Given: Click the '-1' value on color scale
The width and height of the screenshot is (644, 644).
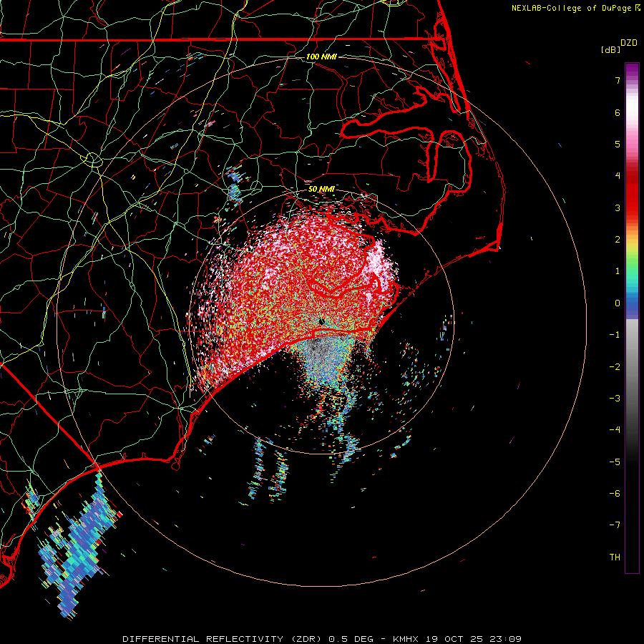Looking at the screenshot, I should point(615,335).
